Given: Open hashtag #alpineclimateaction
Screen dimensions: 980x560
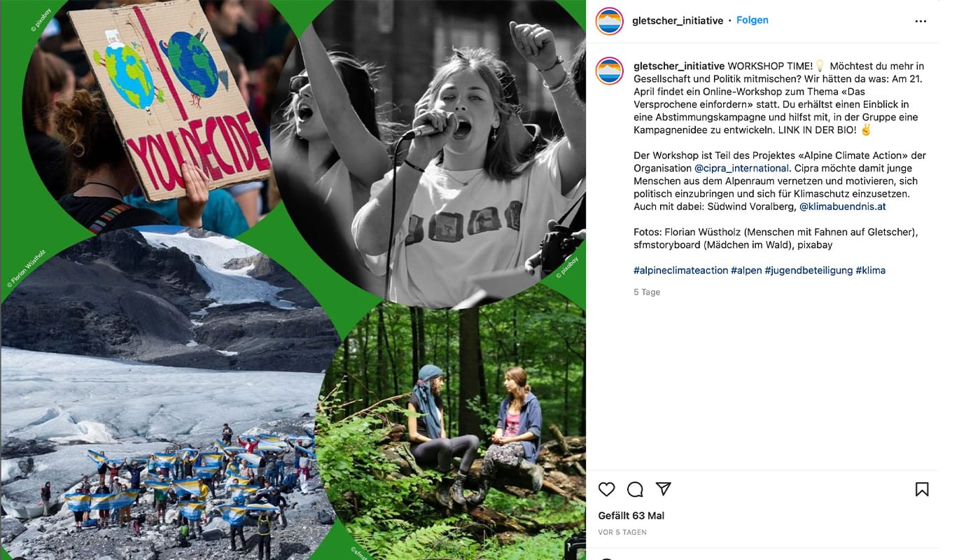Looking at the screenshot, I should click(680, 270).
